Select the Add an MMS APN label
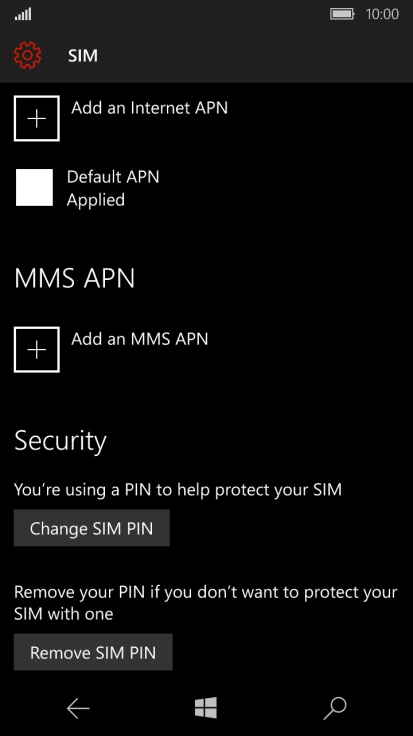This screenshot has width=413, height=736. (139, 339)
